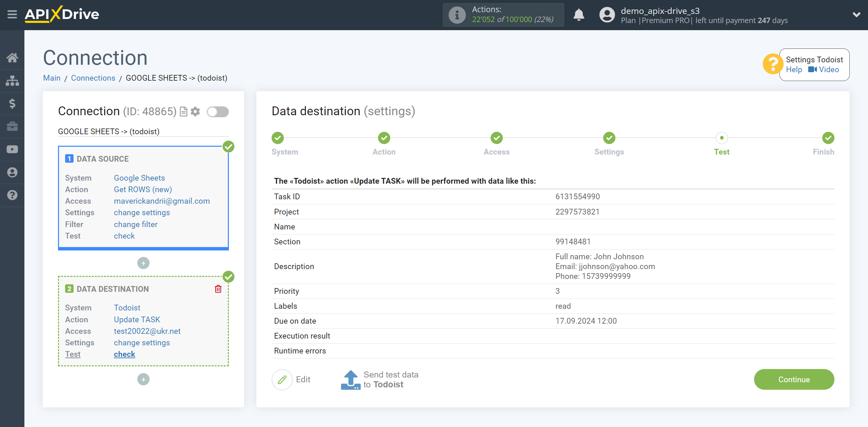The width and height of the screenshot is (868, 427).
Task: Open the help question sidebar icon
Action: (x=12, y=195)
